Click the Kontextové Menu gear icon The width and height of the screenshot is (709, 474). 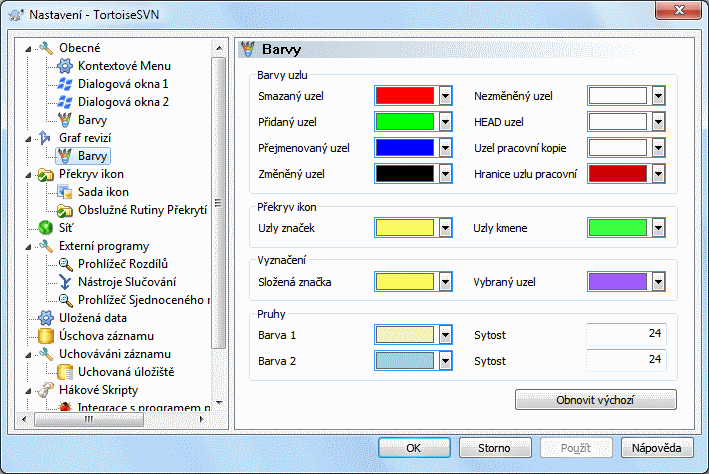coord(65,66)
